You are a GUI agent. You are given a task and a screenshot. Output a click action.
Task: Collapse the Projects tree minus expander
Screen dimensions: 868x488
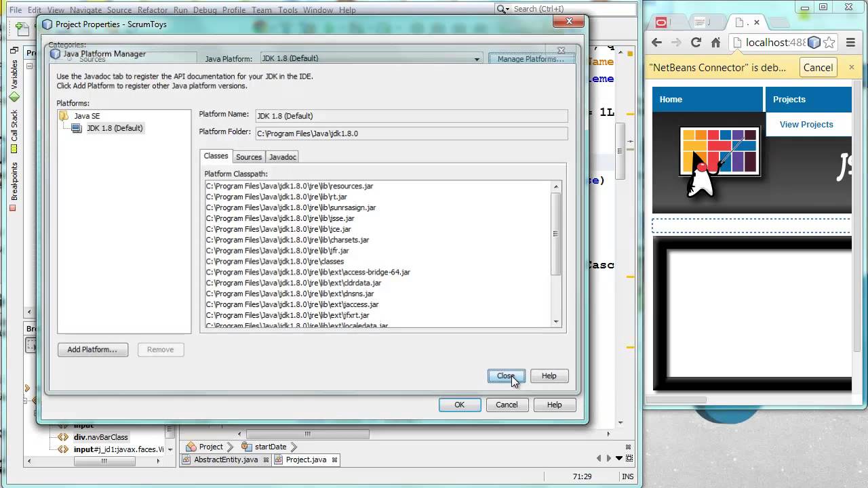click(29, 66)
